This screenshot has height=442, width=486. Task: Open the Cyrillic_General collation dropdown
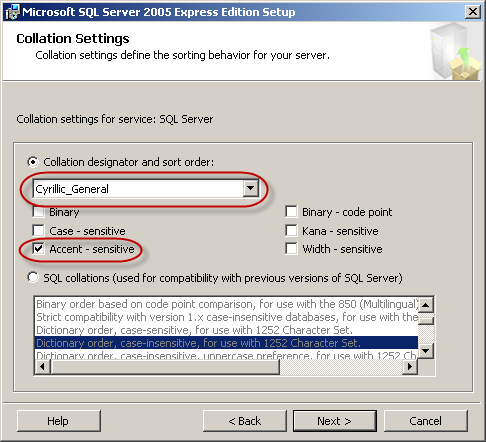point(251,189)
